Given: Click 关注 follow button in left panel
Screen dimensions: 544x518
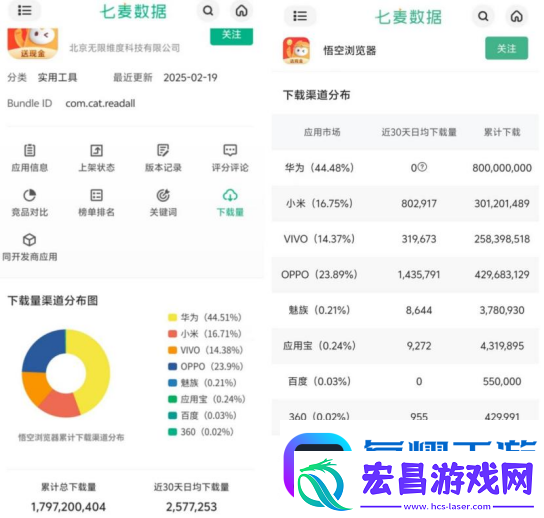Looking at the screenshot, I should click(x=231, y=36).
